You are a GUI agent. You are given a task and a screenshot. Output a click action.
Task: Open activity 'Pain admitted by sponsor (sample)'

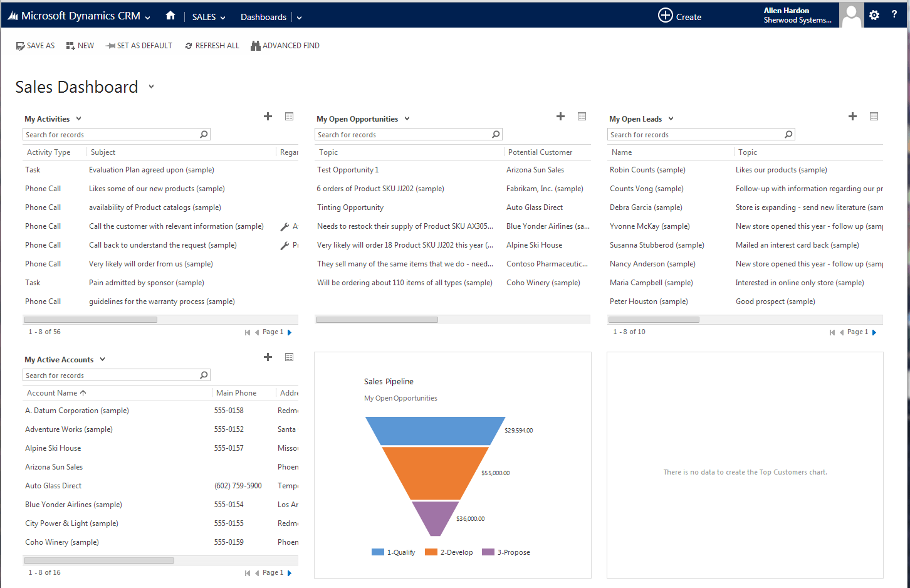point(147,283)
